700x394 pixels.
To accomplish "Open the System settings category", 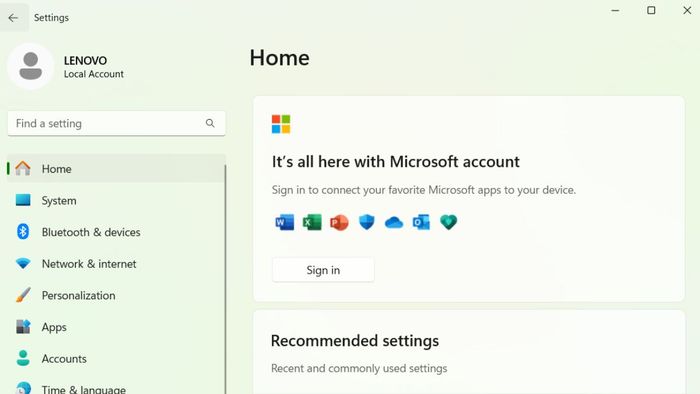I will click(x=116, y=200).
